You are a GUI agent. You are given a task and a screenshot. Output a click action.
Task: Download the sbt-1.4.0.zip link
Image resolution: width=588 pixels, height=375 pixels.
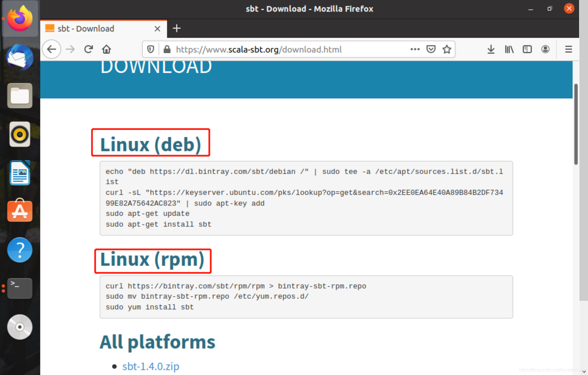coord(151,366)
